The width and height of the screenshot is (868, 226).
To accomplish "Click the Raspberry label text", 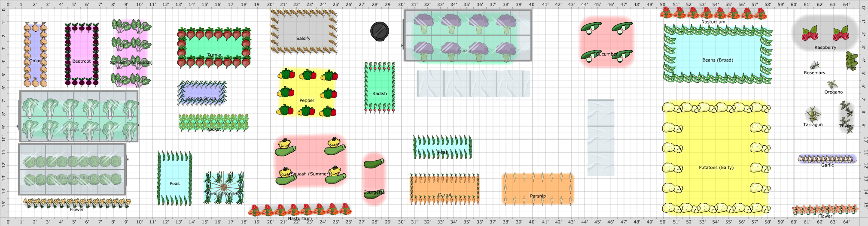I will click(x=825, y=48).
